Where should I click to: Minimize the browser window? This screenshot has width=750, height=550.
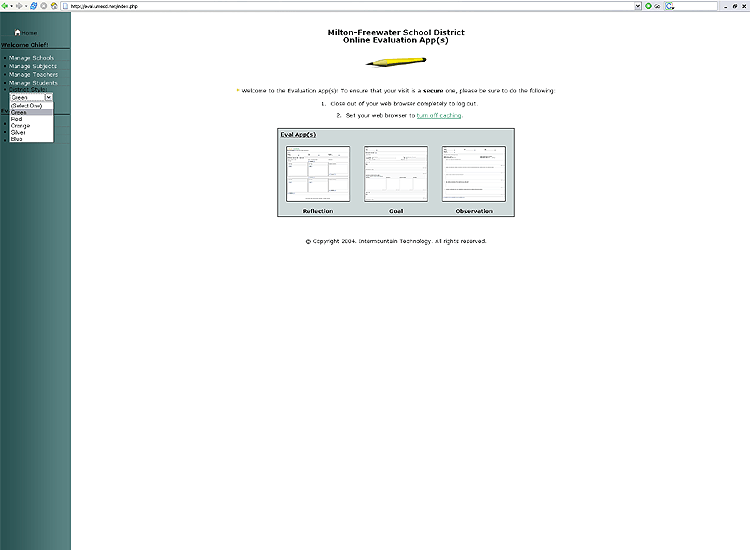coord(726,6)
